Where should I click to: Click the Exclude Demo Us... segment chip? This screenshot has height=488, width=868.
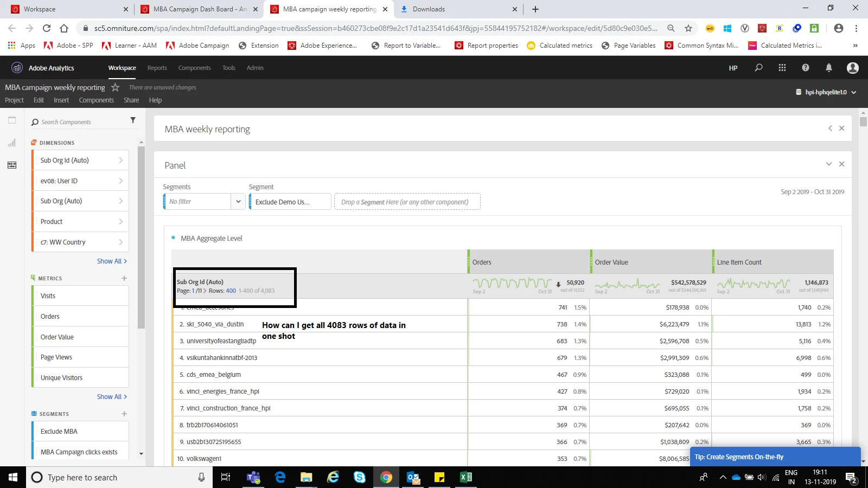click(290, 202)
